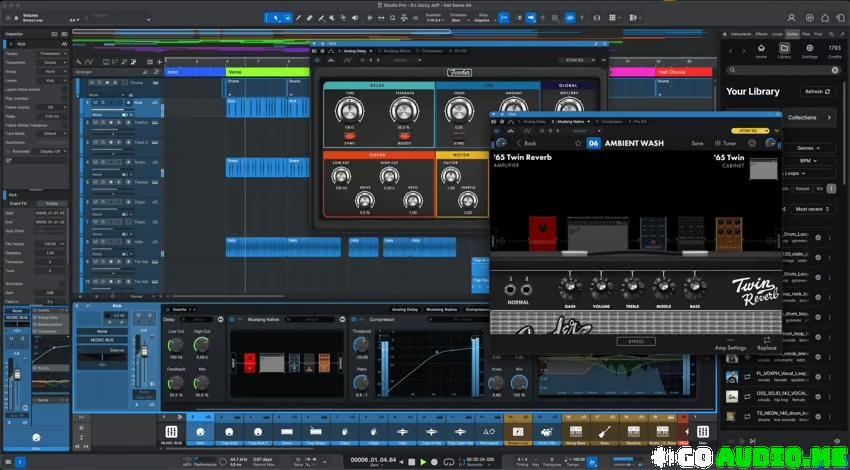Viewport: 850px width, 470px height.
Task: Click the Refresh button in Your Library
Action: 817,91
